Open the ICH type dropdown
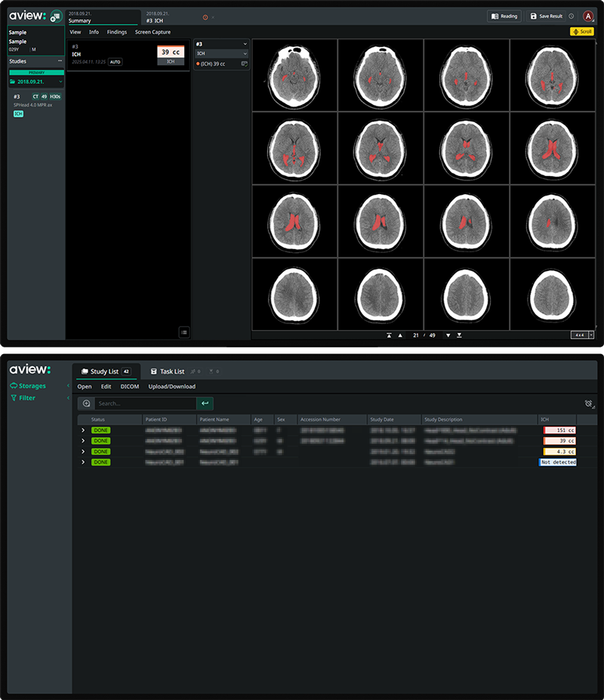This screenshot has height=700, width=604. (x=221, y=53)
